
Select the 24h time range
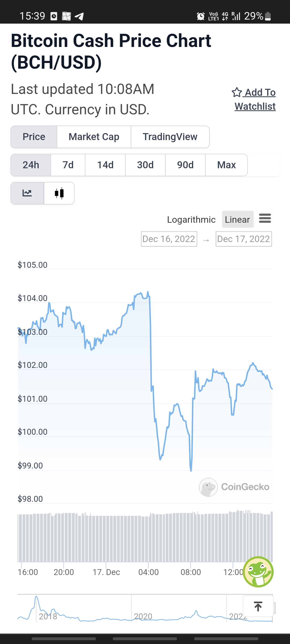tap(31, 165)
